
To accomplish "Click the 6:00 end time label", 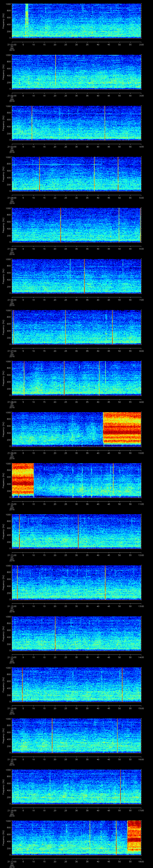I will [141, 249].
